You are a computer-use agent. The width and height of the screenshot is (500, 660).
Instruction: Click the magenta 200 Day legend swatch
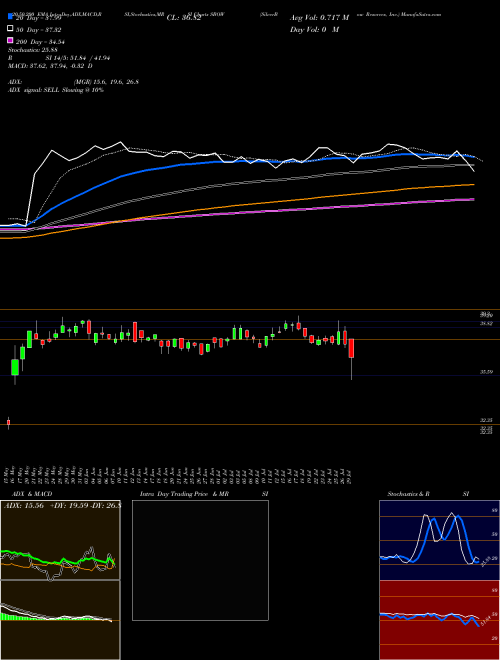click(10, 40)
